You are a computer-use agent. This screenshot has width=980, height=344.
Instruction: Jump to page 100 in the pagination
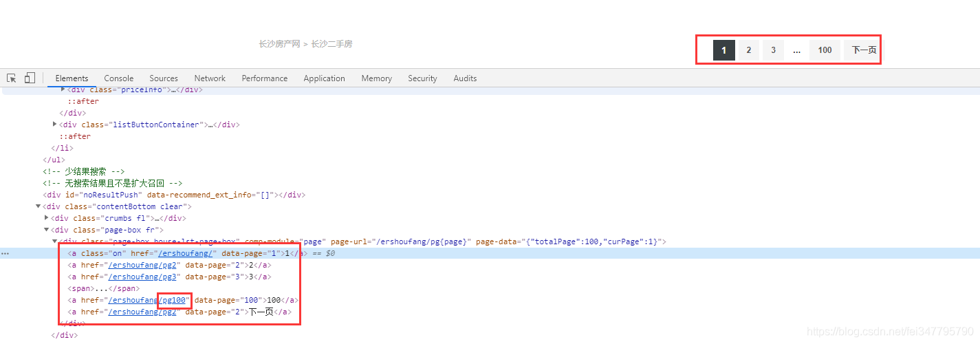click(825, 50)
